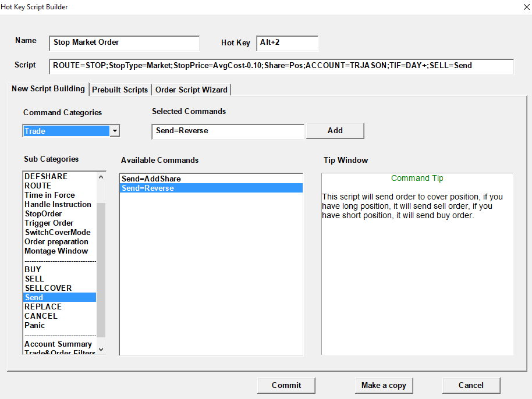532x399 pixels.
Task: Open the Order Script Wizard tab
Action: [191, 90]
